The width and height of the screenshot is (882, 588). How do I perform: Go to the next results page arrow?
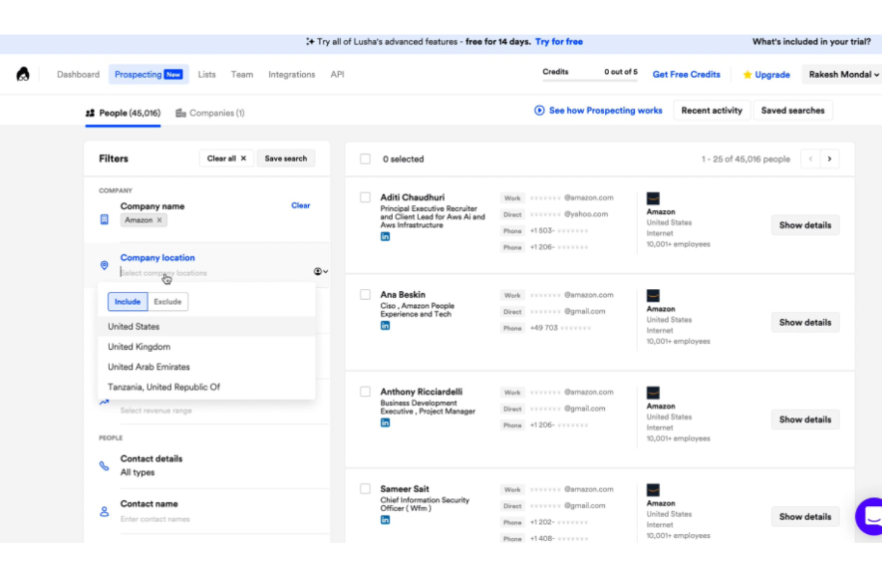[830, 159]
